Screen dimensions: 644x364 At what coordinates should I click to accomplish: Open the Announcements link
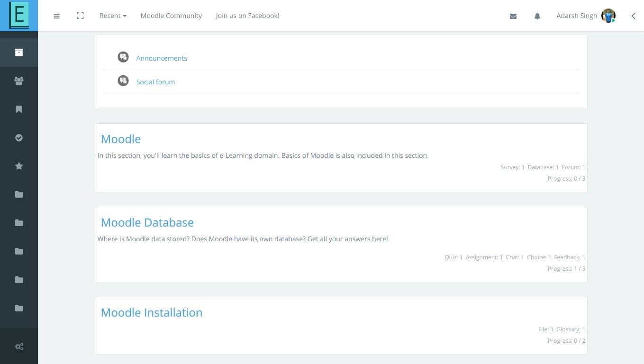162,58
